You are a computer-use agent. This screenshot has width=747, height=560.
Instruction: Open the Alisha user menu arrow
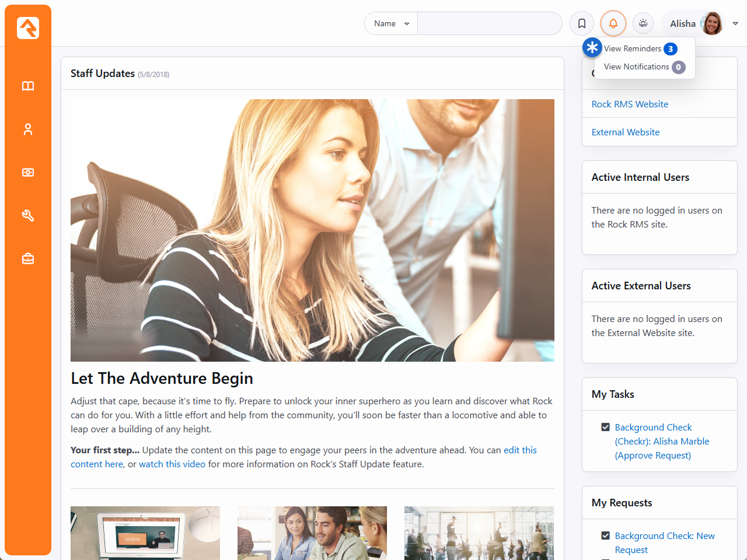pos(735,24)
